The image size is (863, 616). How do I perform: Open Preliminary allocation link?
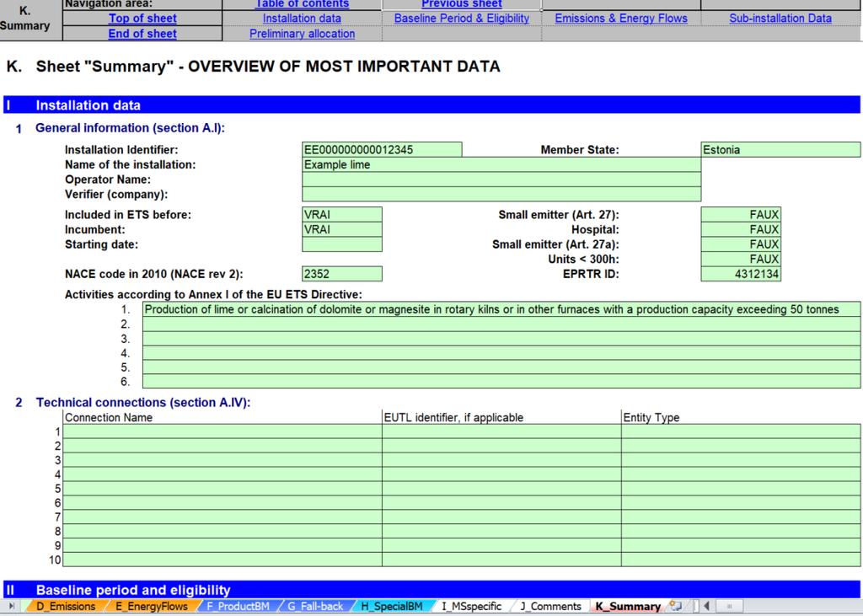coord(303,34)
